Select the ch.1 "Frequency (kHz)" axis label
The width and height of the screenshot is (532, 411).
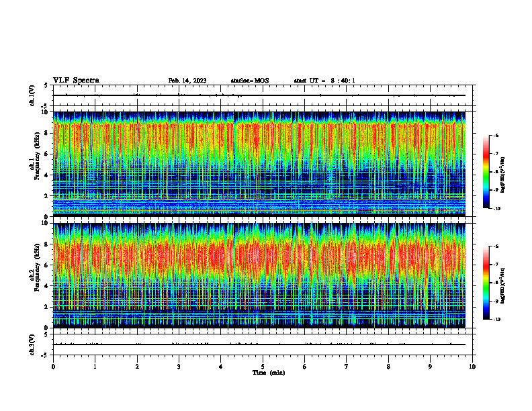pos(38,156)
